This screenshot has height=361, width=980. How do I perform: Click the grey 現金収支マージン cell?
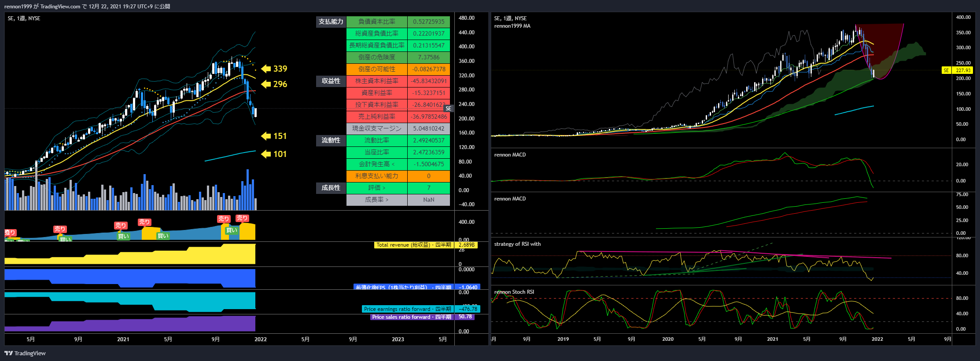click(377, 128)
